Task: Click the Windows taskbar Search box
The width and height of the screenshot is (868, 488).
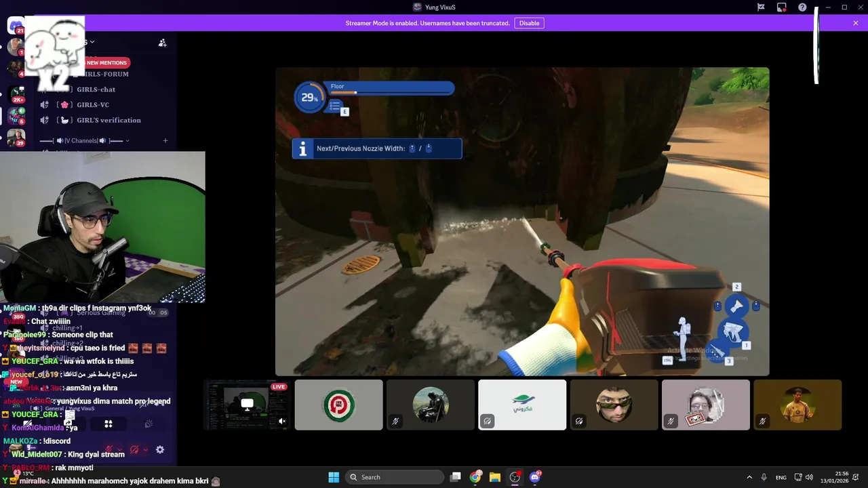Action: (x=395, y=477)
